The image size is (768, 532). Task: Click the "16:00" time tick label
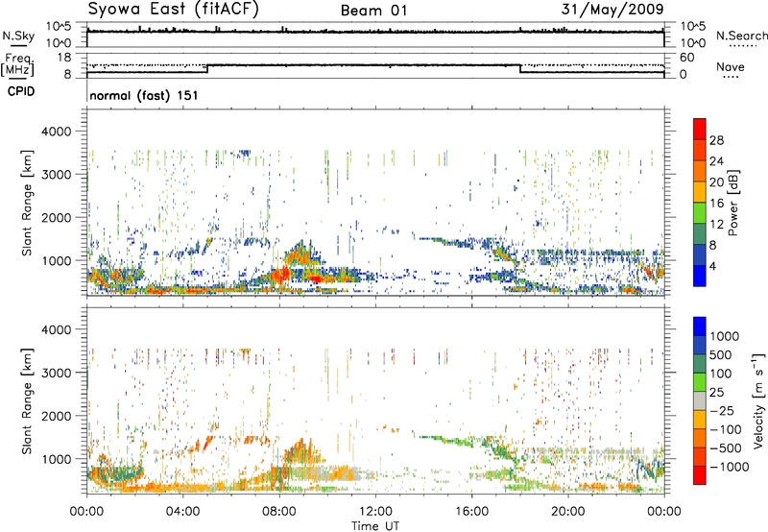tap(472, 512)
